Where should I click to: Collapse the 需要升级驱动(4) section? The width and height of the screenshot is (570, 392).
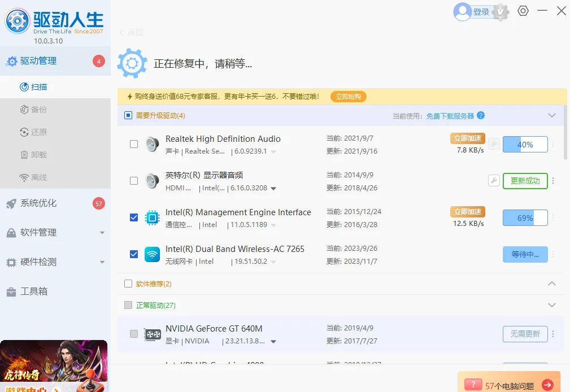(552, 115)
